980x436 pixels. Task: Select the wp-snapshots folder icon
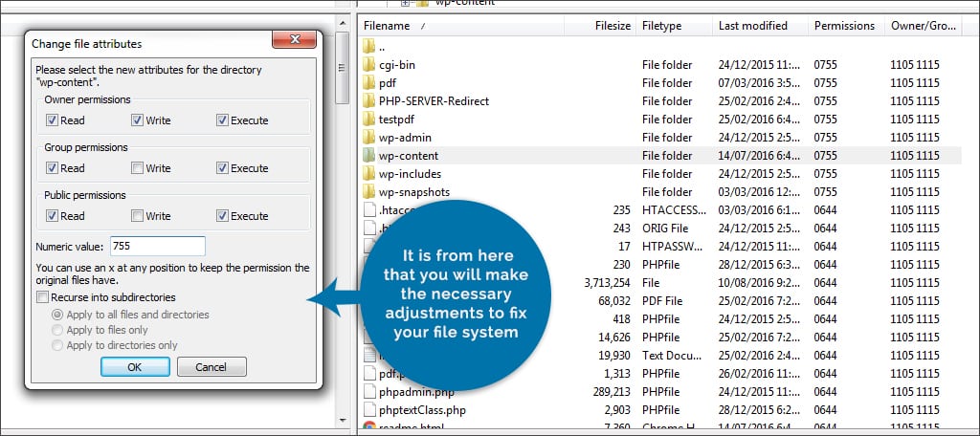tap(368, 192)
